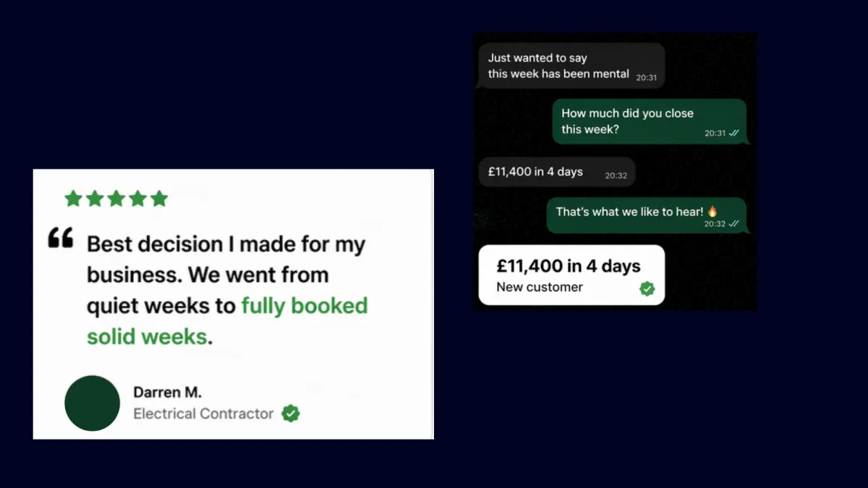Image resolution: width=868 pixels, height=488 pixels.
Task: Click the name 'Darren M.'
Action: click(167, 393)
